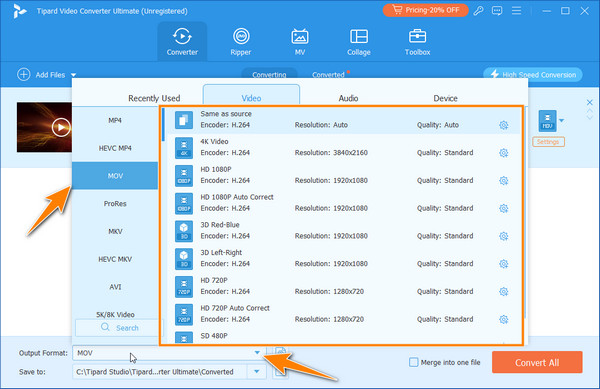Click the Pricing-20% OFF cart button
Image resolution: width=600 pixels, height=389 pixels.
426,10
